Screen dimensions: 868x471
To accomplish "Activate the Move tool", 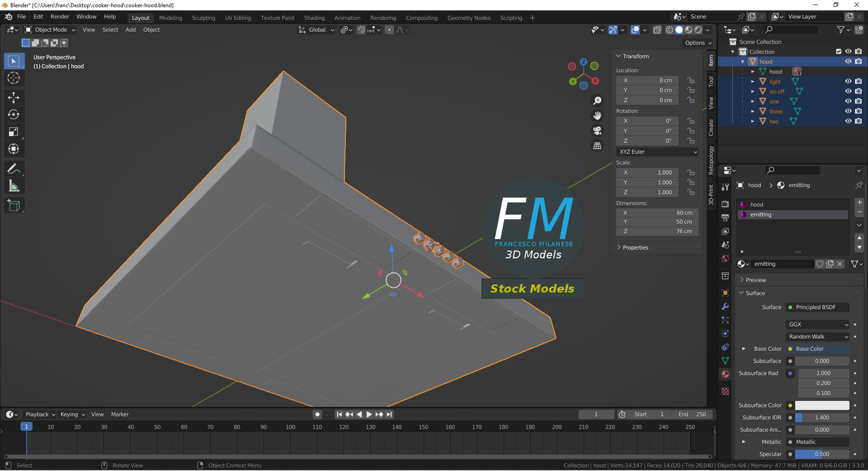I will coord(14,97).
